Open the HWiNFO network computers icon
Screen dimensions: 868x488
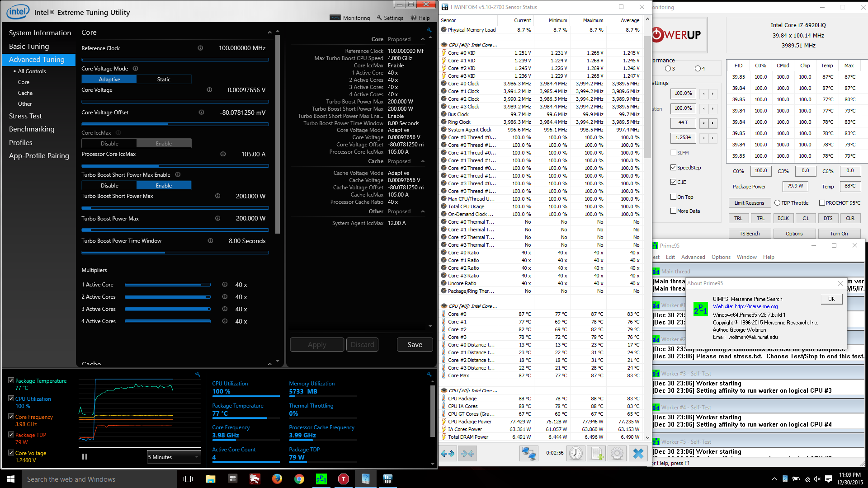coord(528,453)
